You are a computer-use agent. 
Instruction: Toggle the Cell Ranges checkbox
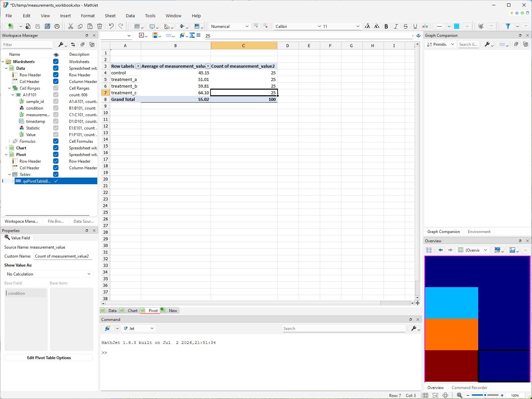pyautogui.click(x=56, y=88)
